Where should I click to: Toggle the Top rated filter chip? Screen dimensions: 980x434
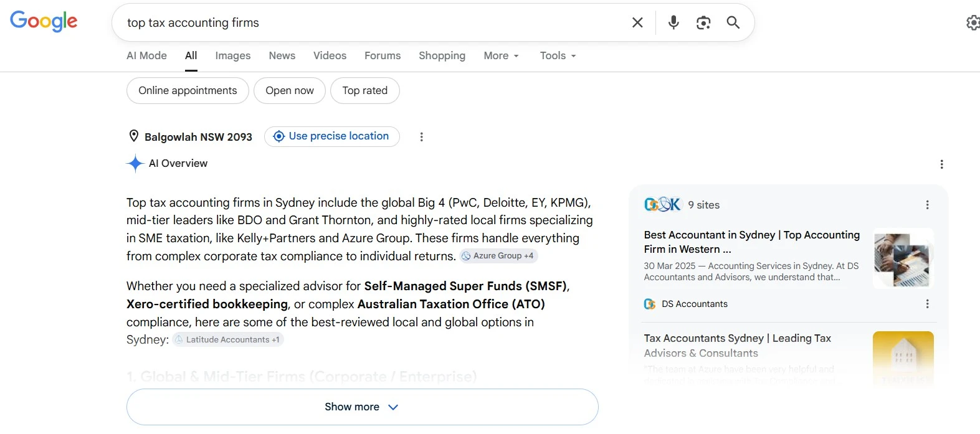(364, 90)
